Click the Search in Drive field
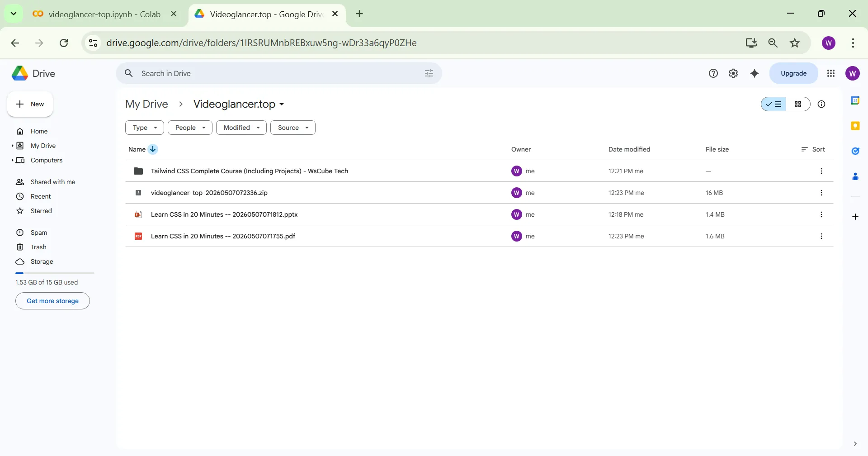 pyautogui.click(x=279, y=73)
